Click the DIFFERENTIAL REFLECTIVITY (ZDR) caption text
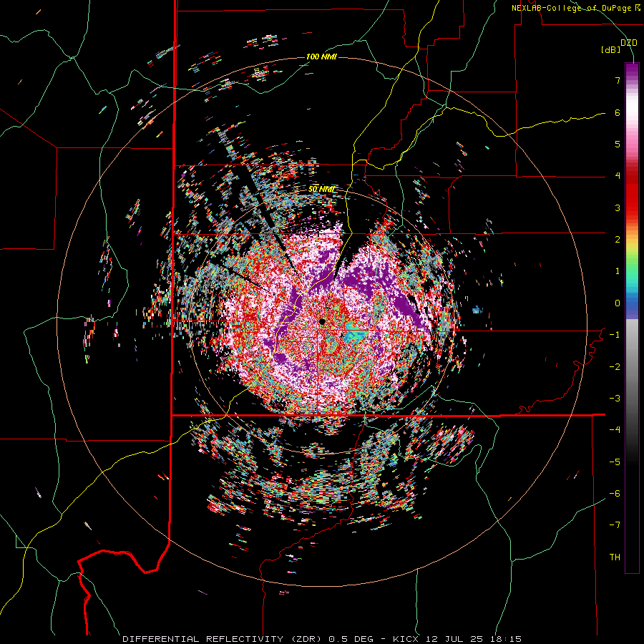 (x=223, y=639)
